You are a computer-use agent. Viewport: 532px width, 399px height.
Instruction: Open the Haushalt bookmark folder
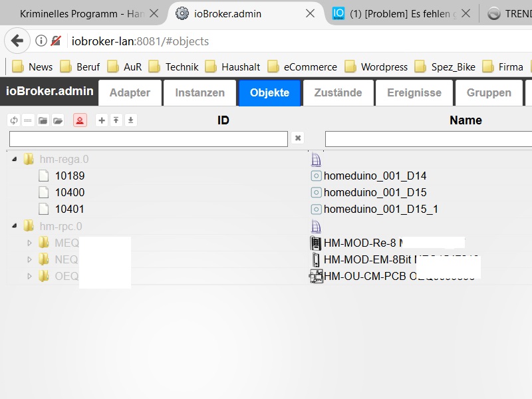pyautogui.click(x=232, y=67)
